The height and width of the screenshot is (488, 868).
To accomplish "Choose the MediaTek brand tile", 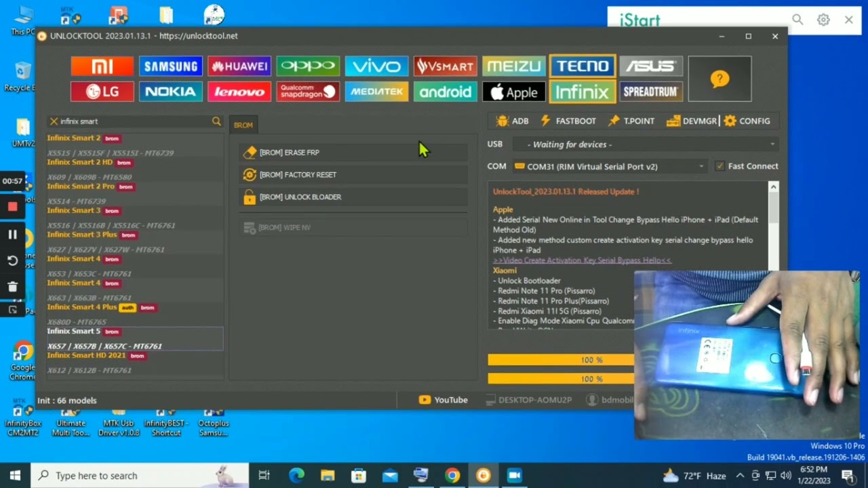I will (x=376, y=91).
